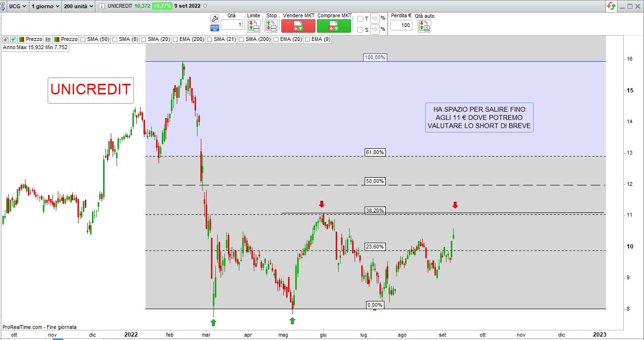
Task: Open the list icon before second Prezzo
Action: pyautogui.click(x=48, y=39)
